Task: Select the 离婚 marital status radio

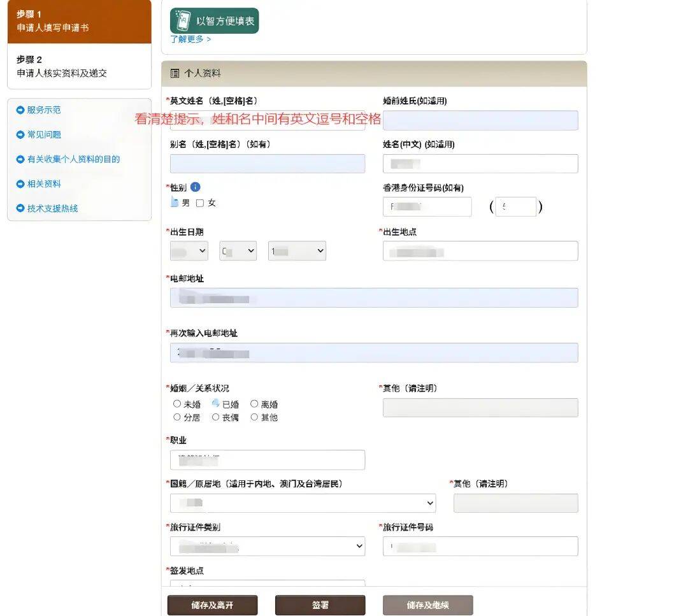Action: pyautogui.click(x=254, y=404)
